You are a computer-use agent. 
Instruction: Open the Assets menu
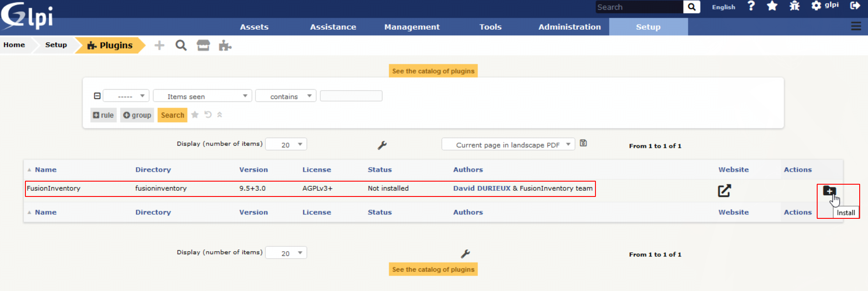pos(254,27)
